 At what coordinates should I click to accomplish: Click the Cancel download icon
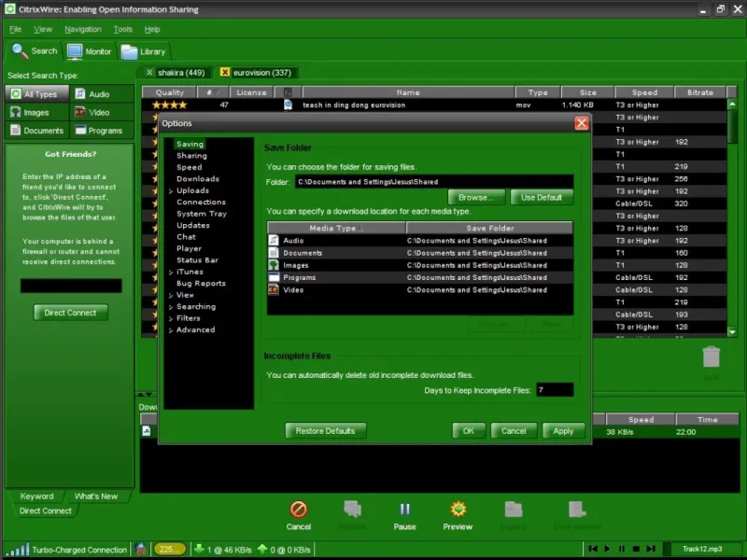299,510
